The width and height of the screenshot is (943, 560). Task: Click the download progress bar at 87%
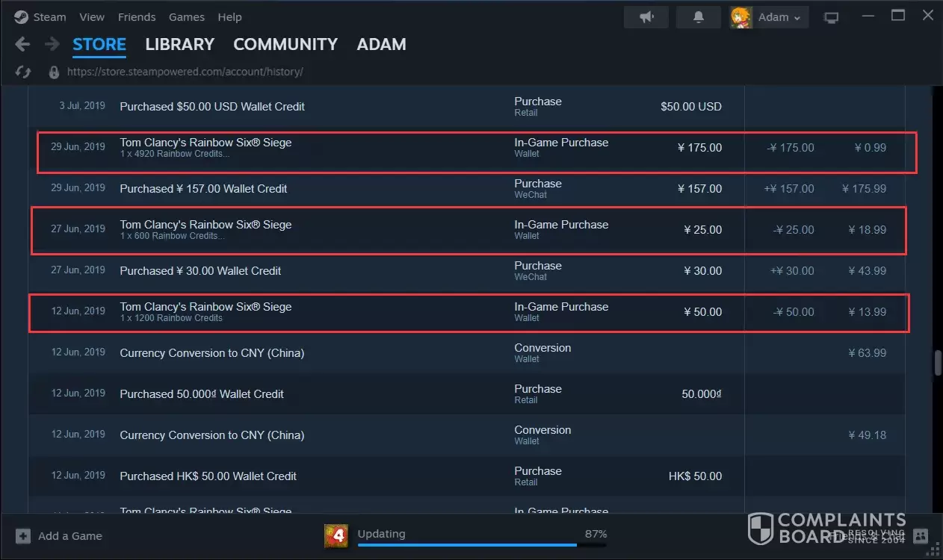[x=482, y=545]
